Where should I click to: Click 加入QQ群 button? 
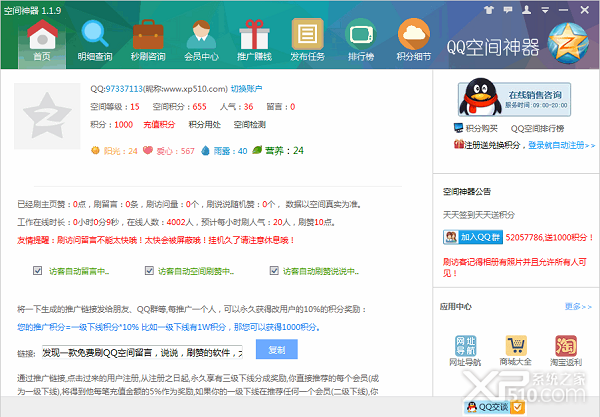[x=473, y=237]
